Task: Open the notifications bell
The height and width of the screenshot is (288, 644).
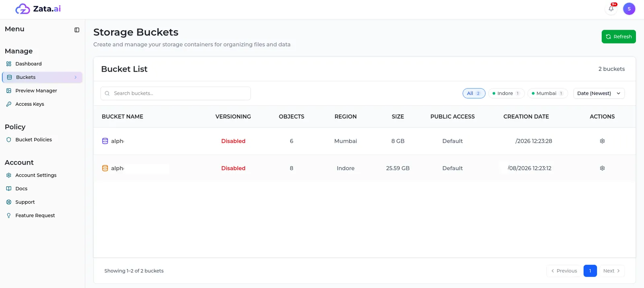Action: [611, 8]
